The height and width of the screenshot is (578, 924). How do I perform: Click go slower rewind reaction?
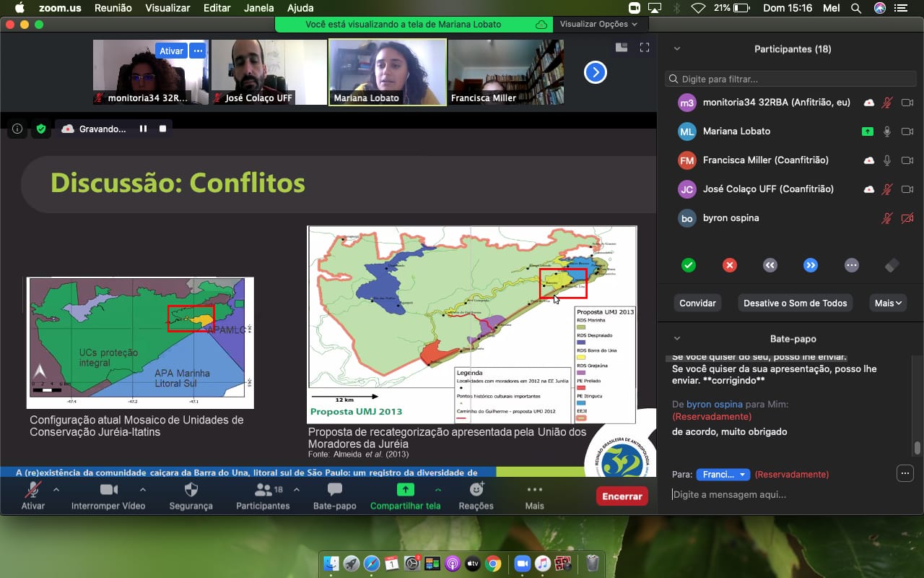point(770,265)
